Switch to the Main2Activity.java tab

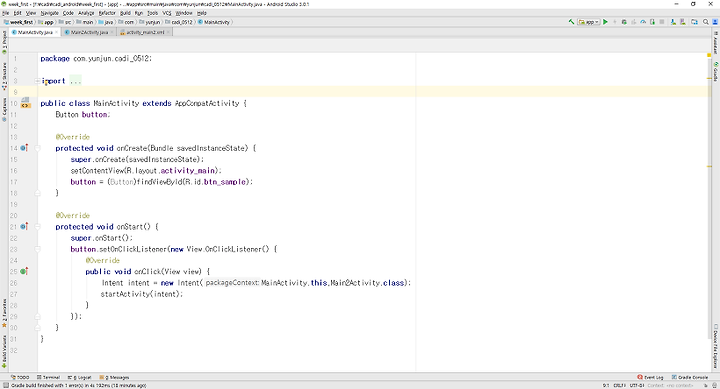89,32
